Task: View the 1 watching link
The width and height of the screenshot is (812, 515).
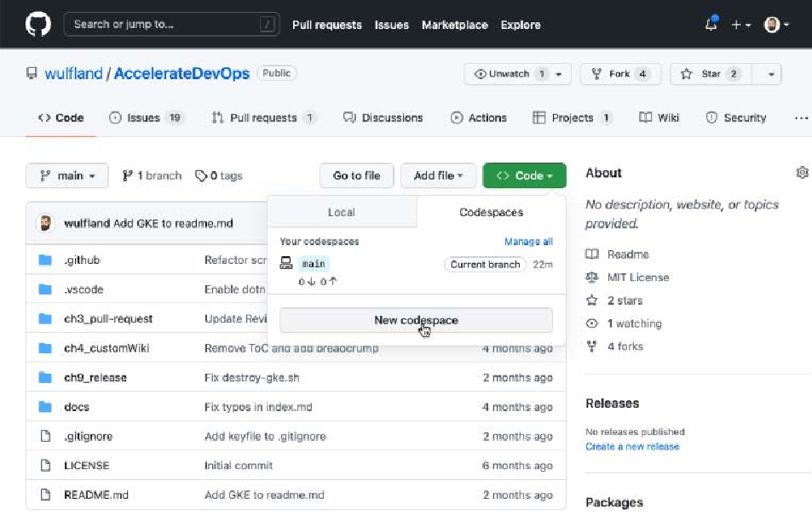Action: click(624, 323)
